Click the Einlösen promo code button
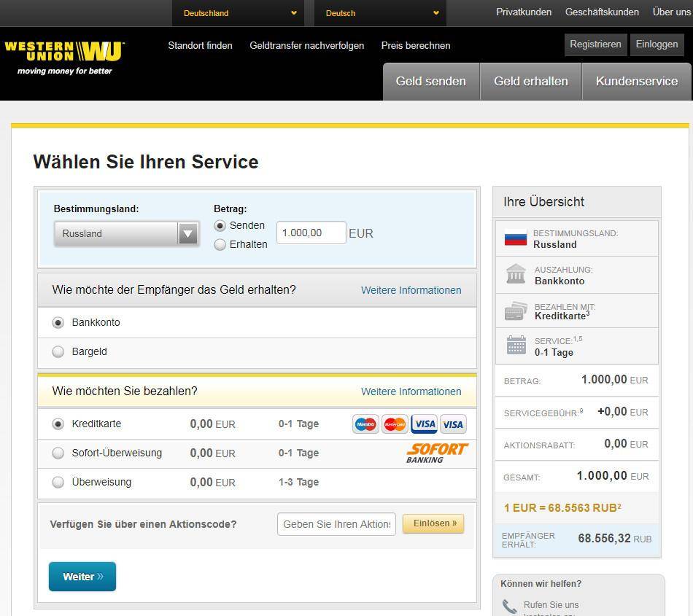693x616 pixels. [433, 523]
